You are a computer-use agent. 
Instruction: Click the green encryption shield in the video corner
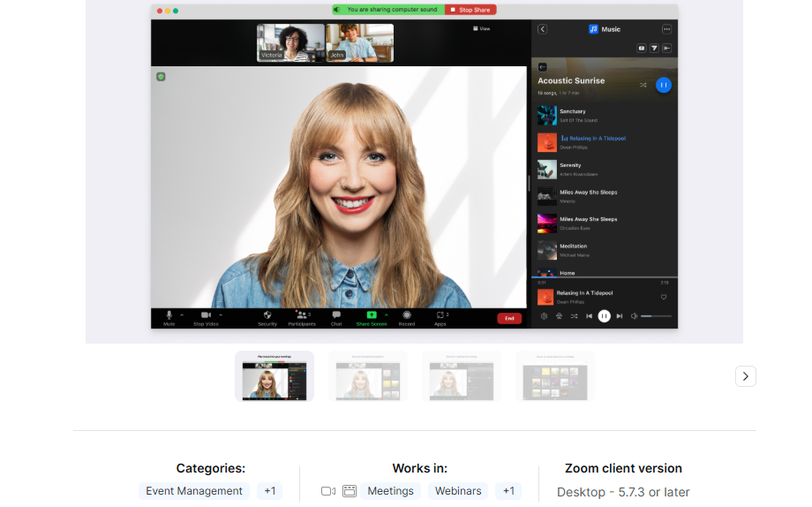[x=161, y=77]
